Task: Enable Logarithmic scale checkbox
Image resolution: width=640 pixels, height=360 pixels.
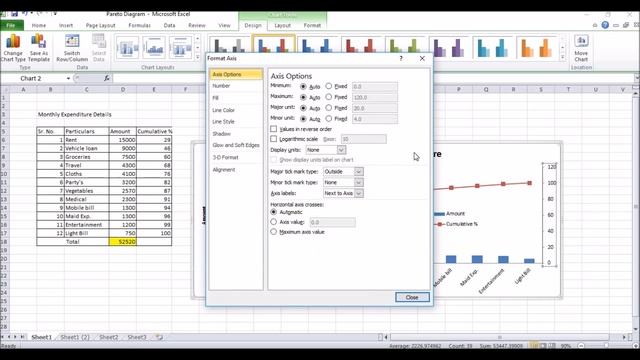Action: tap(273, 139)
